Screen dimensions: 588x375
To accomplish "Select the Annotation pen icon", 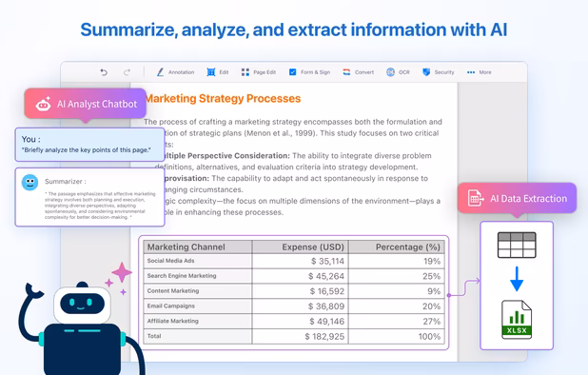I will point(160,72).
